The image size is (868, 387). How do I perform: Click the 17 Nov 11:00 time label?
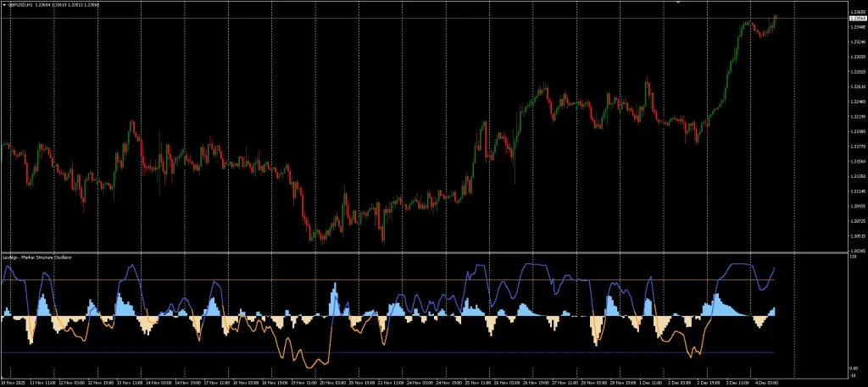point(217,383)
